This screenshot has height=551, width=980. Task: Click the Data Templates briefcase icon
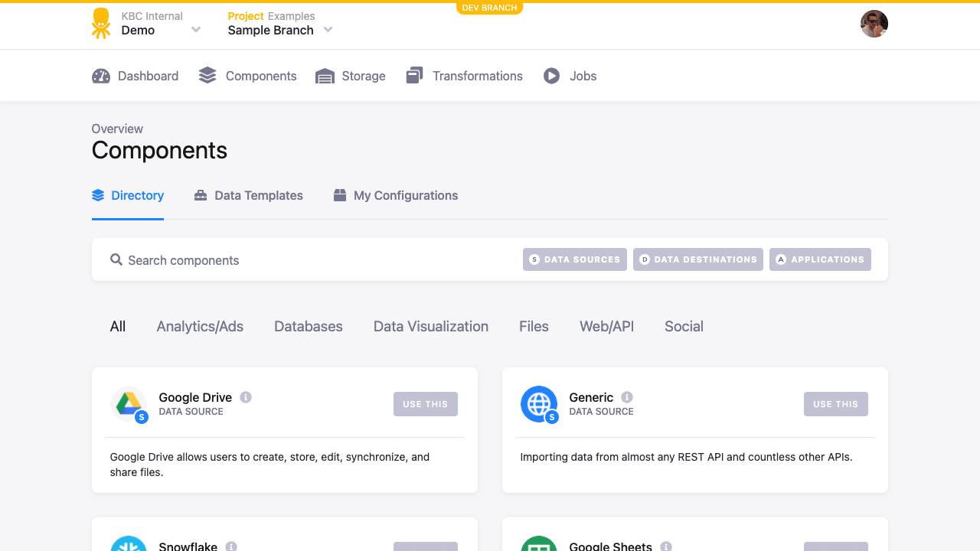click(x=201, y=195)
